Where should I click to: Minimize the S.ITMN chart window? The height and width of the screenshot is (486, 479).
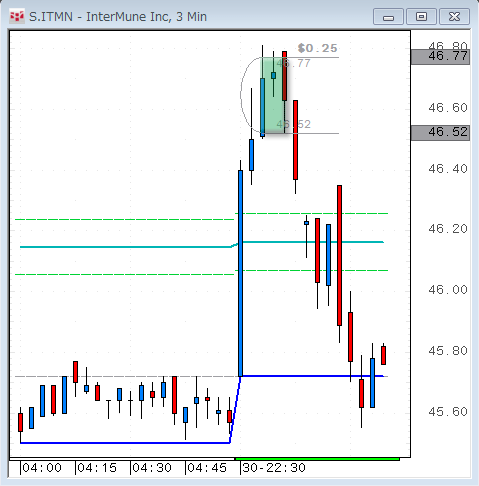(x=388, y=17)
